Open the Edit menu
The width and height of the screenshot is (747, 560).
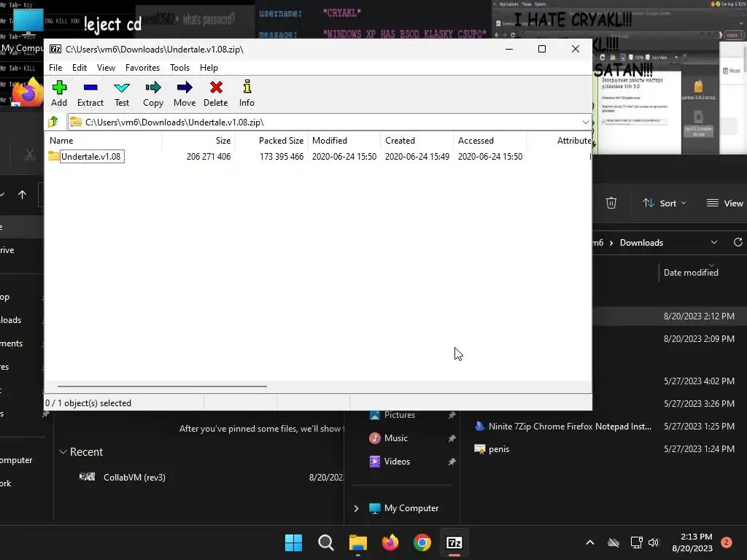click(79, 68)
